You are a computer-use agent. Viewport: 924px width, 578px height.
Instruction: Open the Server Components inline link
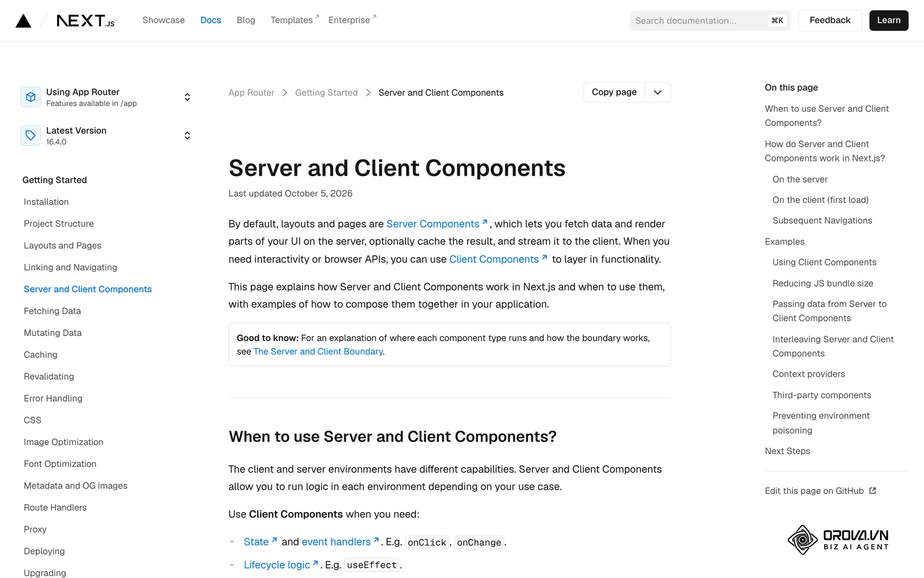tap(437, 224)
